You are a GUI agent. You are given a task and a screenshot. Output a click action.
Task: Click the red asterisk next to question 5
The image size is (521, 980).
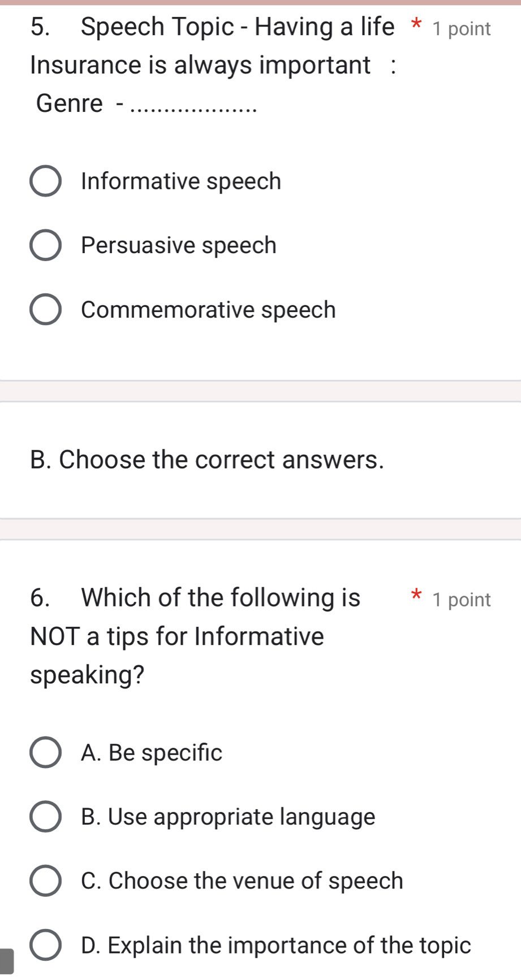pyautogui.click(x=416, y=25)
